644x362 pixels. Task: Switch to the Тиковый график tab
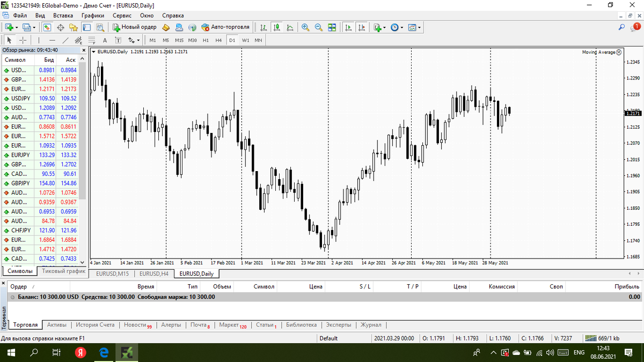pyautogui.click(x=63, y=271)
